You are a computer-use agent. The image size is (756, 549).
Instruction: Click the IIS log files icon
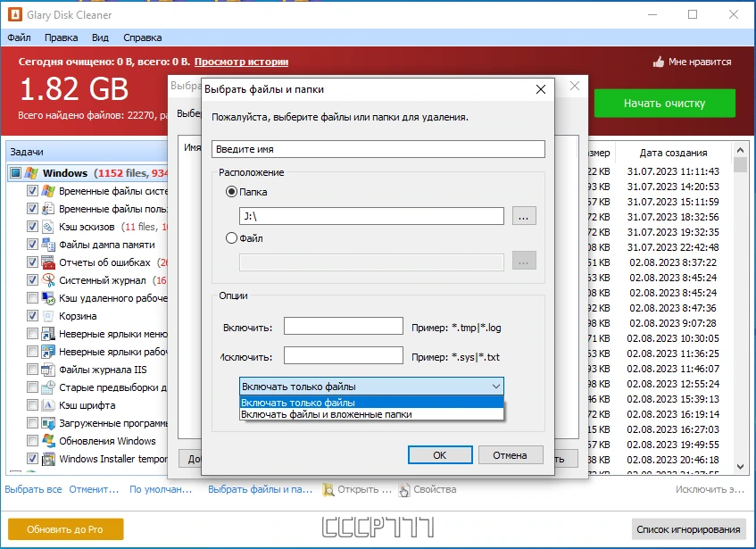(47, 370)
